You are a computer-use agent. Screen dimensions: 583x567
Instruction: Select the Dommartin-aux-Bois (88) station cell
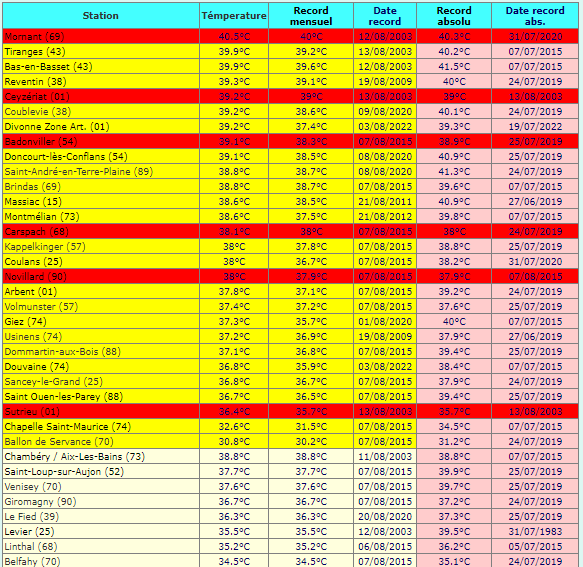click(101, 351)
